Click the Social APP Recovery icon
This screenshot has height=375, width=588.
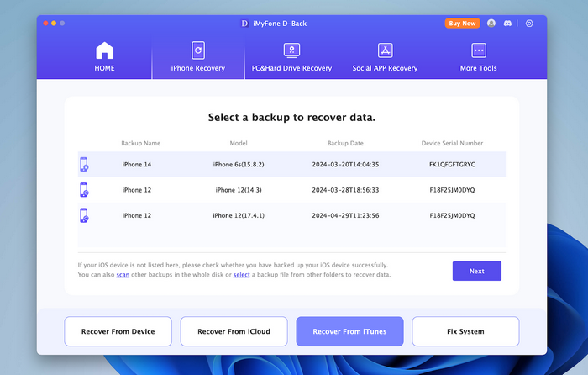385,50
